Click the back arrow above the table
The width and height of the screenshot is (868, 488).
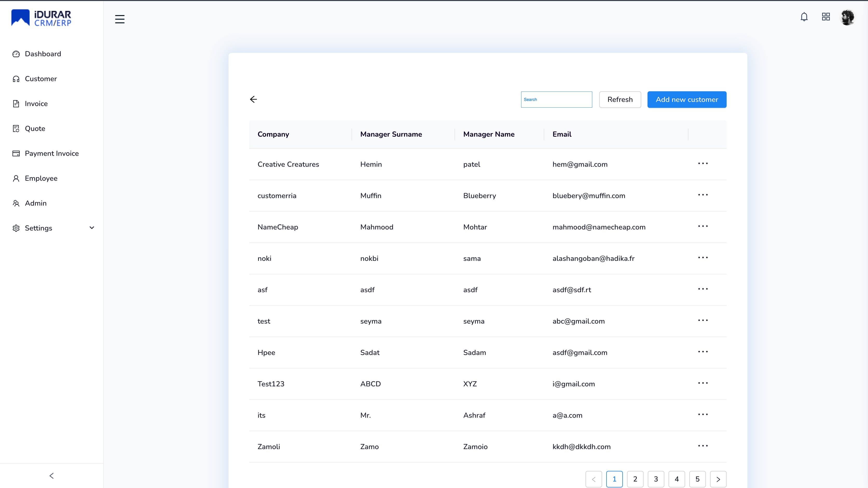coord(253,99)
